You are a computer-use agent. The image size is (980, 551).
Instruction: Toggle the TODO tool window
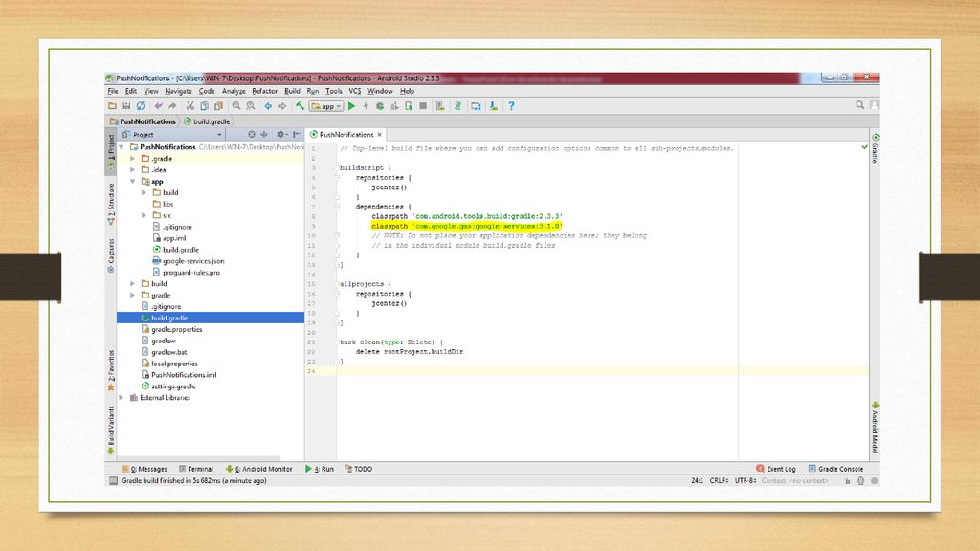click(358, 469)
